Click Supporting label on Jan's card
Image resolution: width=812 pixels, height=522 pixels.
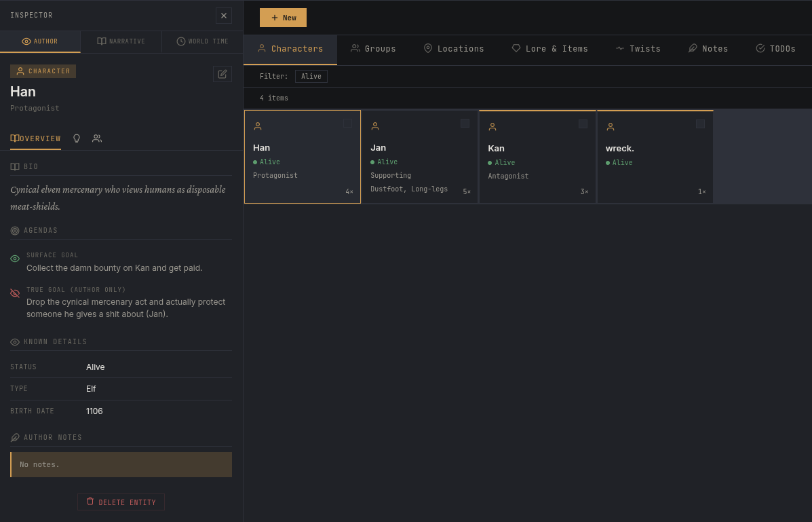click(x=391, y=176)
